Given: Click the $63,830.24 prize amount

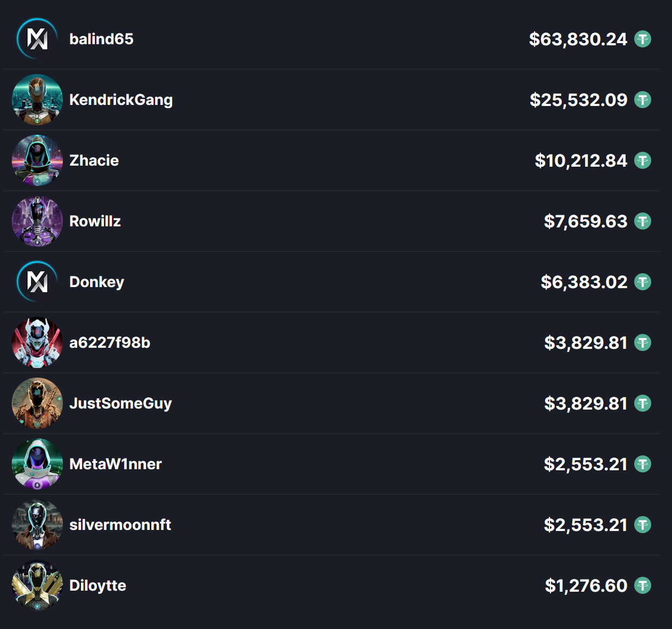Looking at the screenshot, I should (x=578, y=39).
